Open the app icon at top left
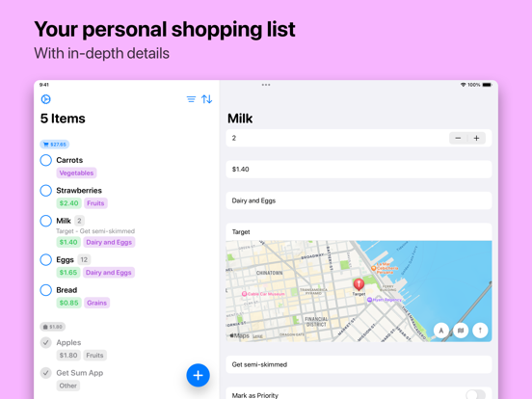532x399 pixels. click(46, 99)
